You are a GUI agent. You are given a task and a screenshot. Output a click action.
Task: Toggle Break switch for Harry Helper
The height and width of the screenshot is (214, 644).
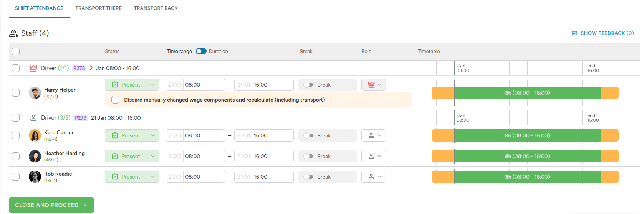tap(308, 85)
